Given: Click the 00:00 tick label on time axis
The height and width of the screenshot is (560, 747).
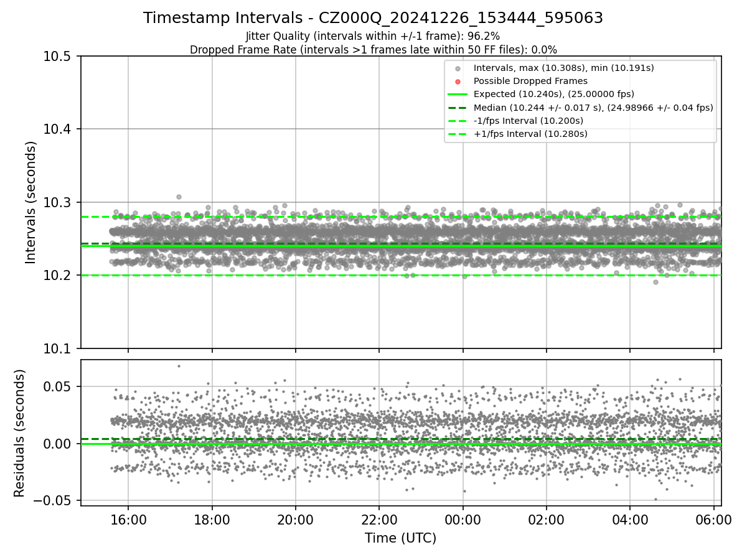Looking at the screenshot, I should (463, 519).
